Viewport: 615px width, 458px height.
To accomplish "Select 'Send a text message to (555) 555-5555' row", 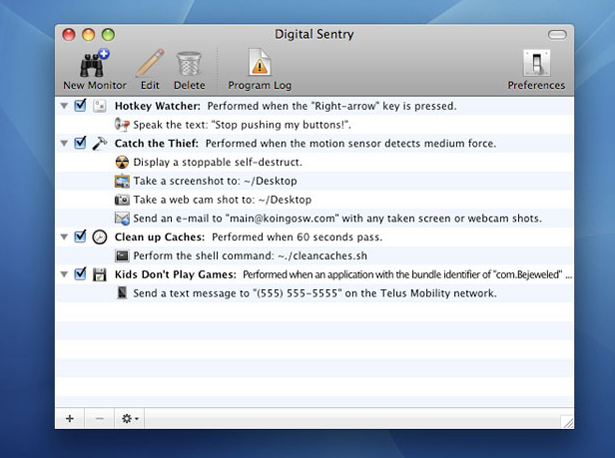I will coord(315,293).
